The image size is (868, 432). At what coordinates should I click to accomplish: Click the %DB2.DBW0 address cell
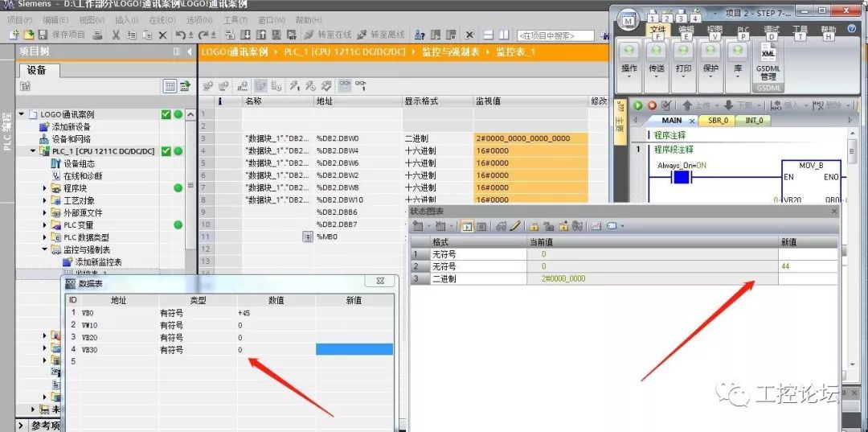358,138
